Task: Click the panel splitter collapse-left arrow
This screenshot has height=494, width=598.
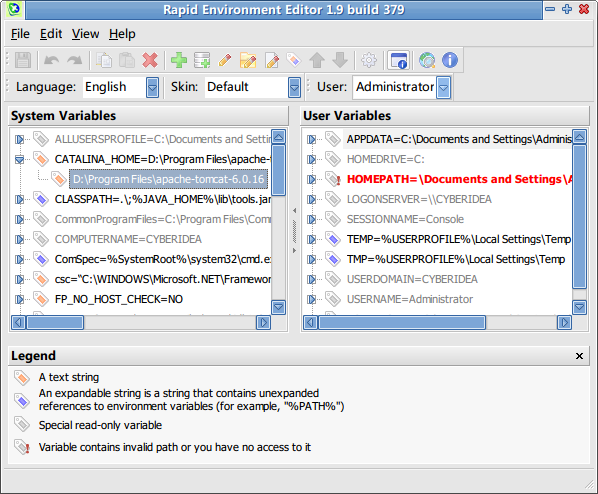Action: tap(294, 210)
